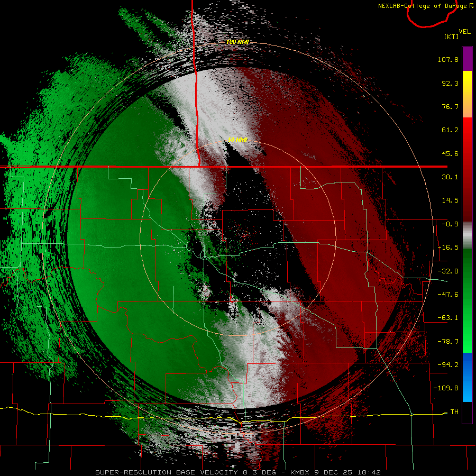Click the -63.1 velocity legend value
The height and width of the screenshot is (476, 476).
(x=448, y=318)
